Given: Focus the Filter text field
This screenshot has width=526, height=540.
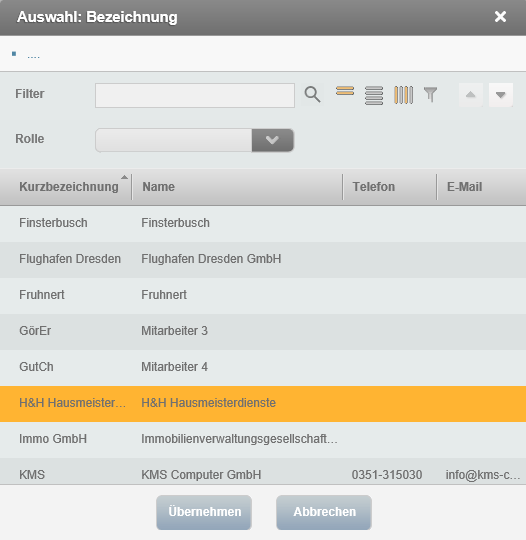Looking at the screenshot, I should click(195, 95).
